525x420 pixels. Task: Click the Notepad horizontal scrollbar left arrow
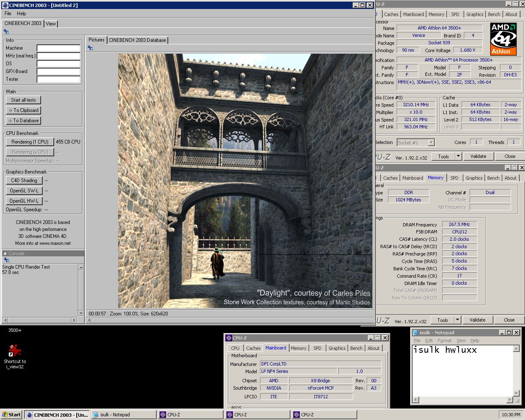pos(415,400)
